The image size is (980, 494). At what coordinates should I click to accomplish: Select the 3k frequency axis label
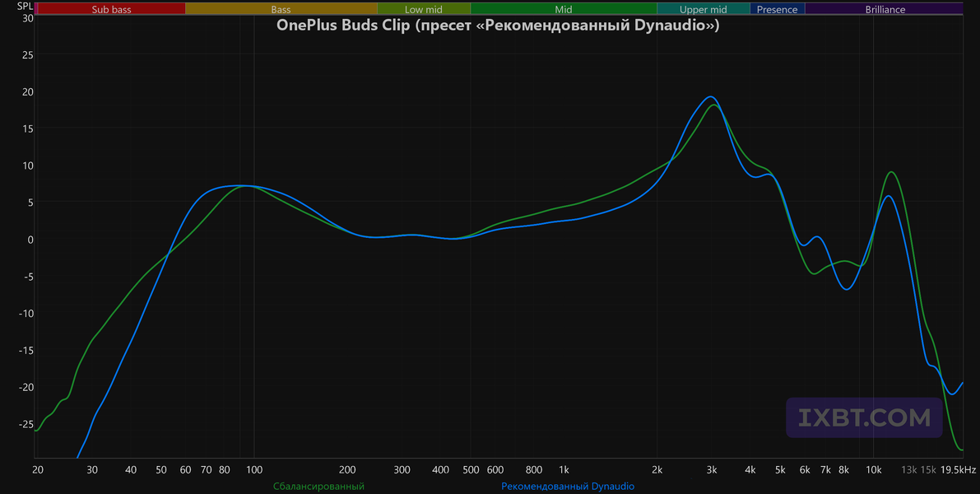click(711, 470)
